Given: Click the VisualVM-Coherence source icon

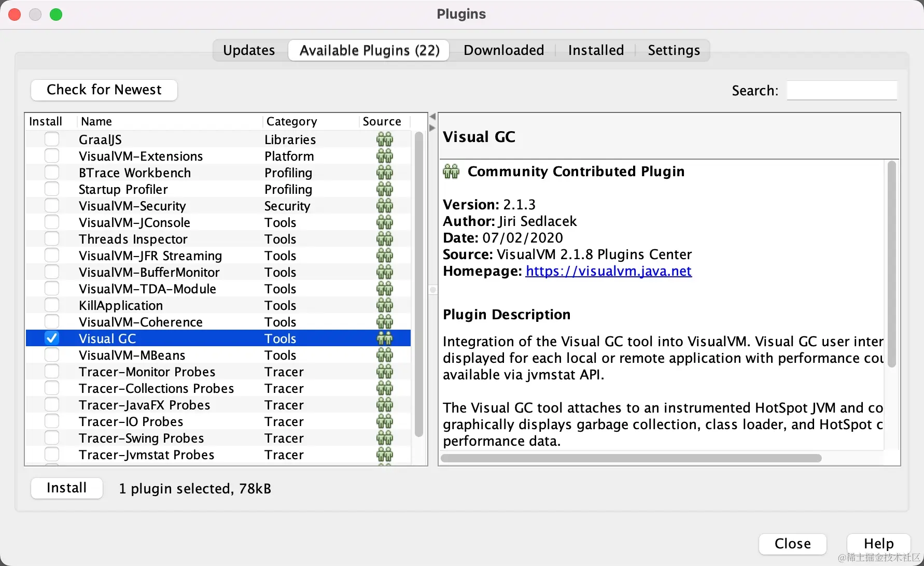Looking at the screenshot, I should [x=385, y=322].
